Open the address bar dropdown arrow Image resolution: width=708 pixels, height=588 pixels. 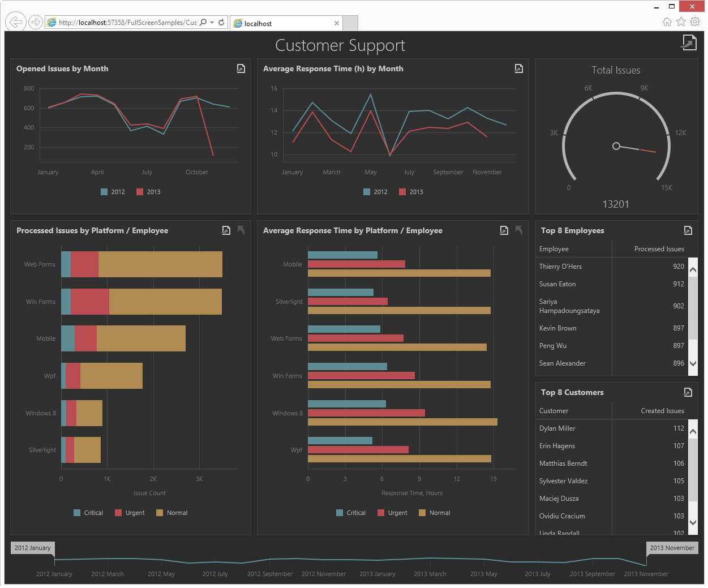(x=212, y=23)
